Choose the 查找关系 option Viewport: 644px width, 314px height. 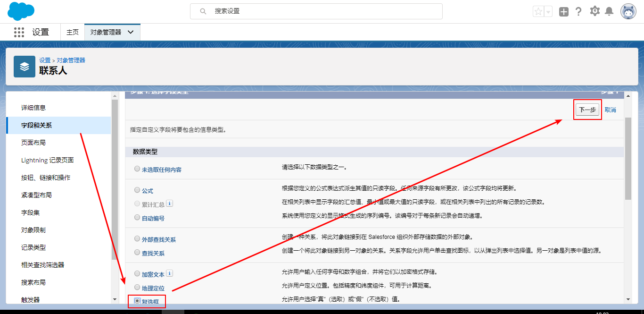click(137, 252)
